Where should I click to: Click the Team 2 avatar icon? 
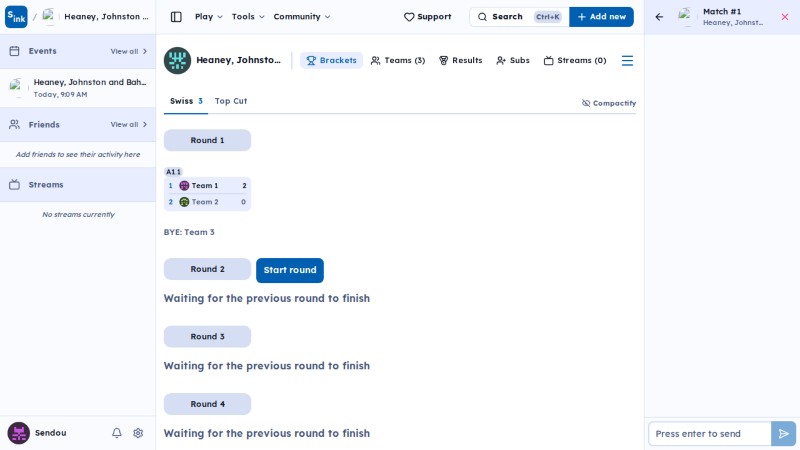[184, 202]
